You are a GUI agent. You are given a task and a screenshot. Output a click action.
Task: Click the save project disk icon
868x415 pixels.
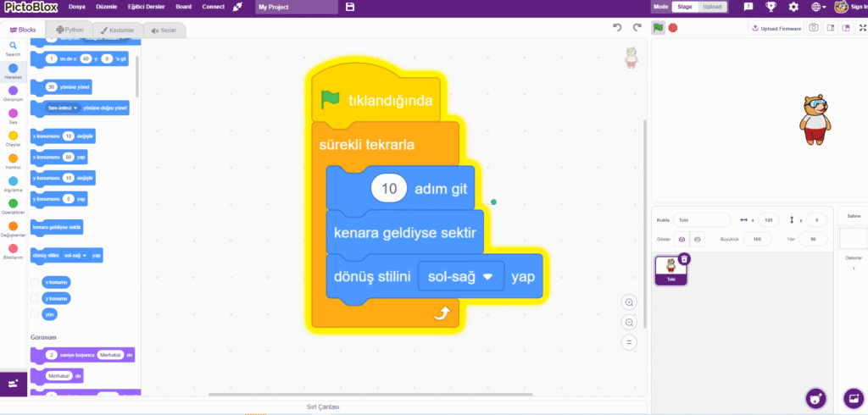click(x=350, y=7)
